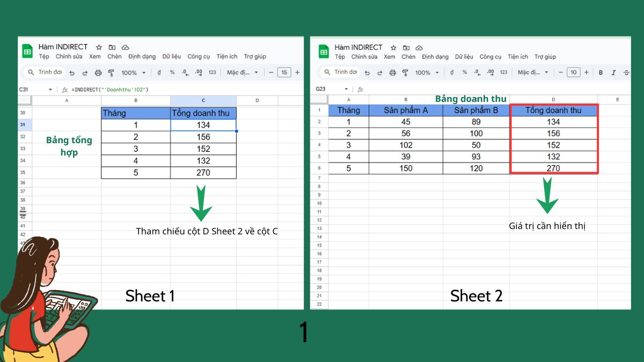Click the percent format icon
The image size is (644, 362).
point(172,72)
